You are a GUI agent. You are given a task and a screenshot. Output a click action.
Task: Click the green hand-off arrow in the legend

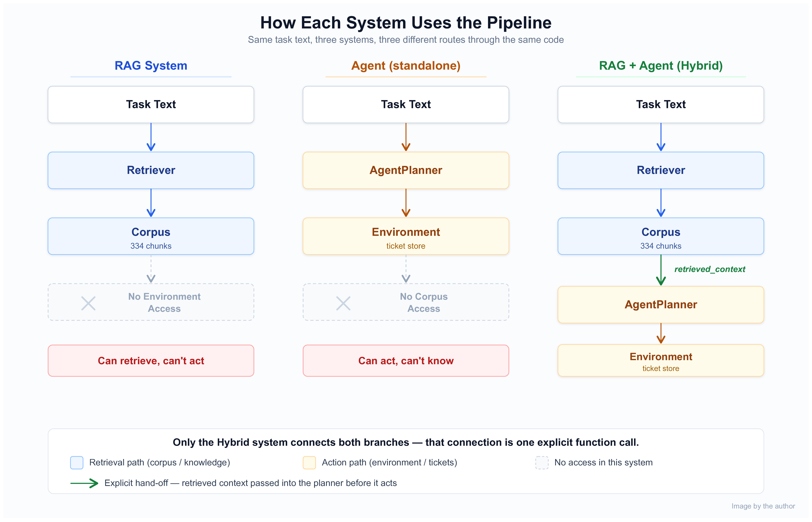84,483
